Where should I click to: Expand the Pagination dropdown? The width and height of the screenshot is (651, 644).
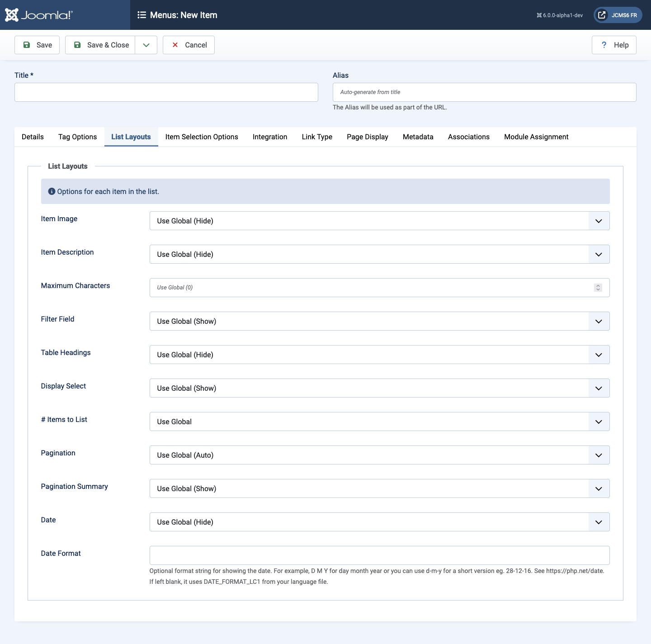click(x=379, y=455)
